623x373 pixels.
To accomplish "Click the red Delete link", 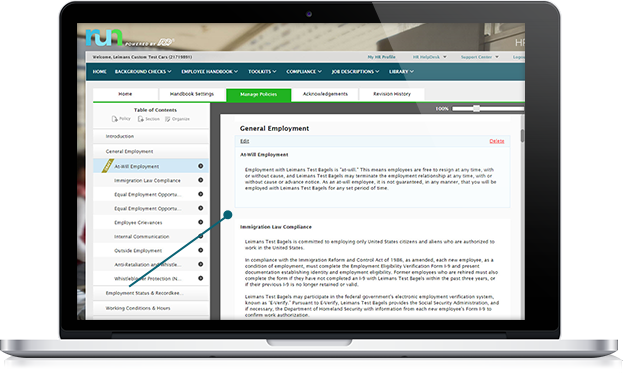I will point(497,141).
